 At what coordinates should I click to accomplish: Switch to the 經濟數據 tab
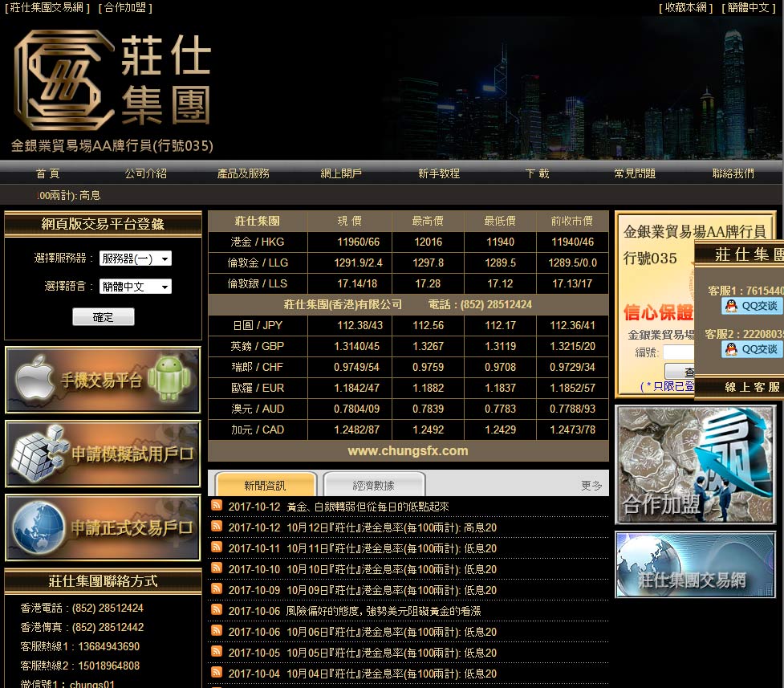(x=373, y=485)
